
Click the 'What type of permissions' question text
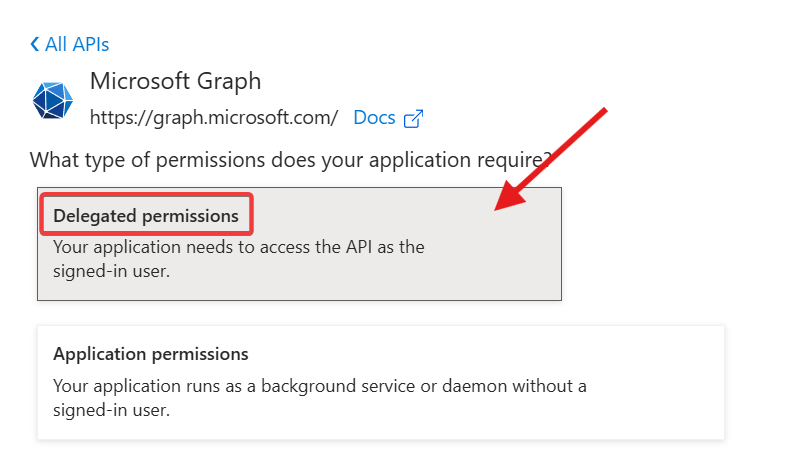[290, 160]
